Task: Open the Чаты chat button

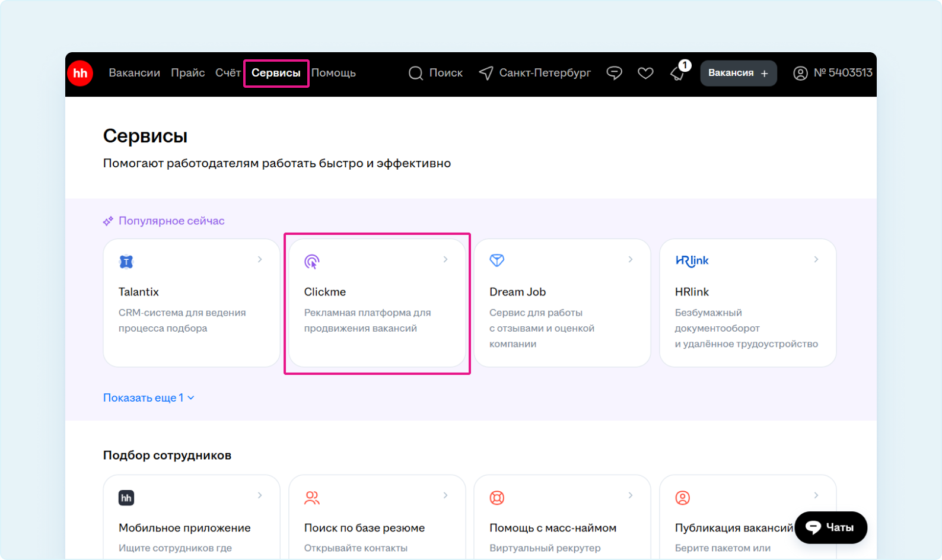Action: 831,527
